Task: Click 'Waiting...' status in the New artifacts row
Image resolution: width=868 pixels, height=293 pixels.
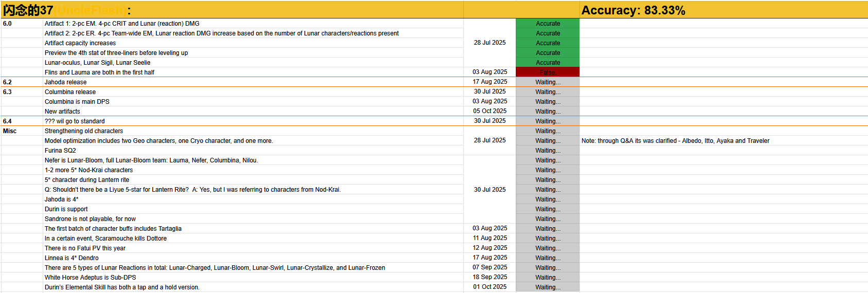Action: [x=548, y=112]
